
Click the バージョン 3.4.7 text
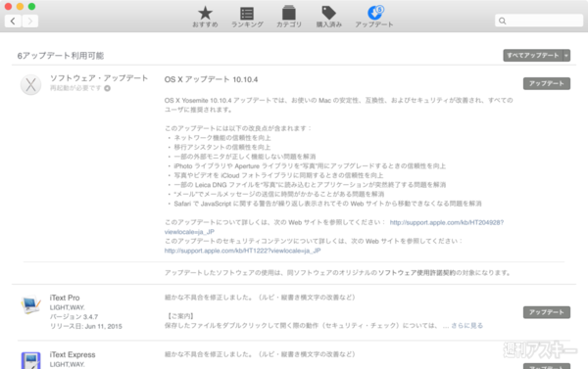[x=73, y=317]
